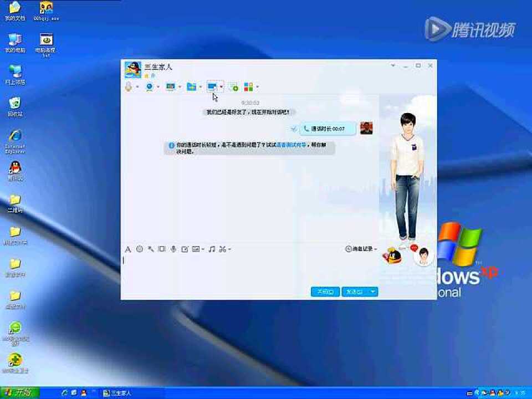Click QQ penguin mascot beside avatar panel

tap(392, 255)
